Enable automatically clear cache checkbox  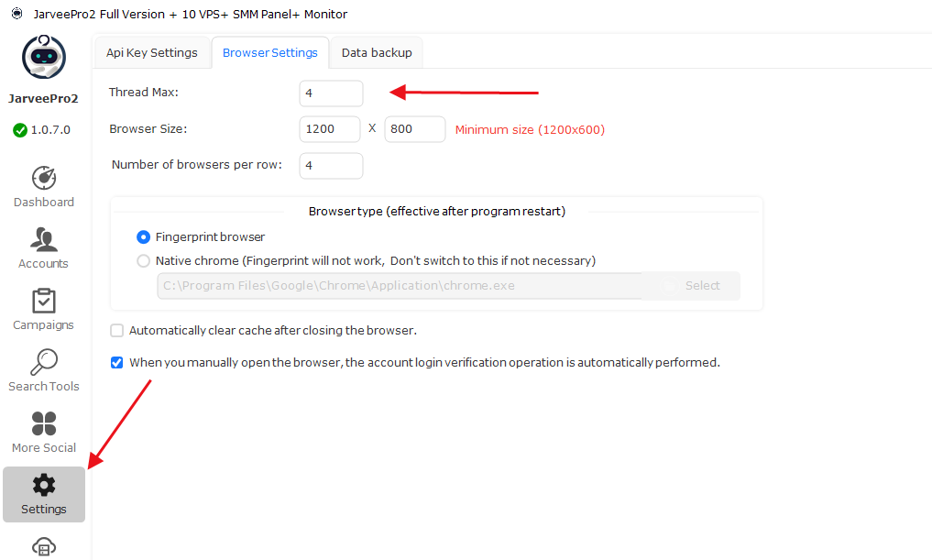117,331
